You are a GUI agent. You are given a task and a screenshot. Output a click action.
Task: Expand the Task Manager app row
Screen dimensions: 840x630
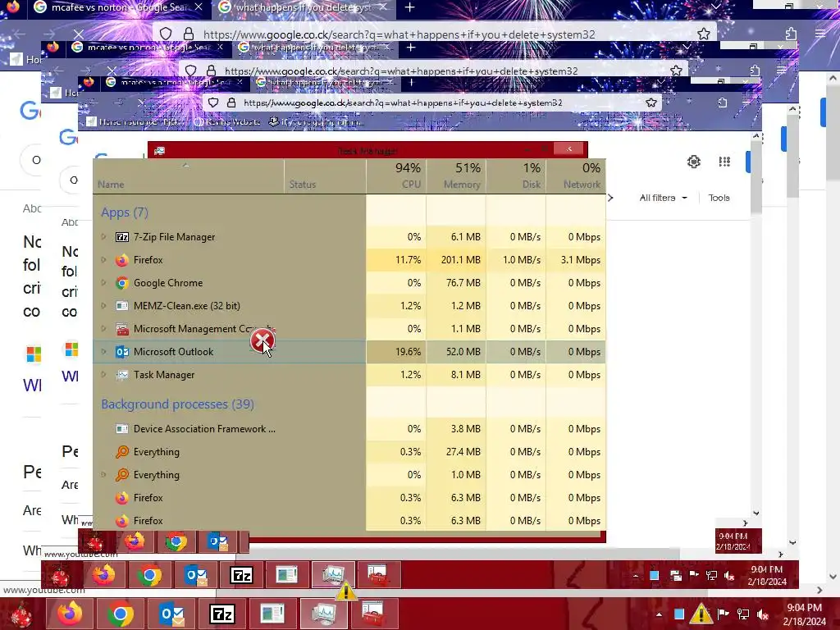(103, 374)
